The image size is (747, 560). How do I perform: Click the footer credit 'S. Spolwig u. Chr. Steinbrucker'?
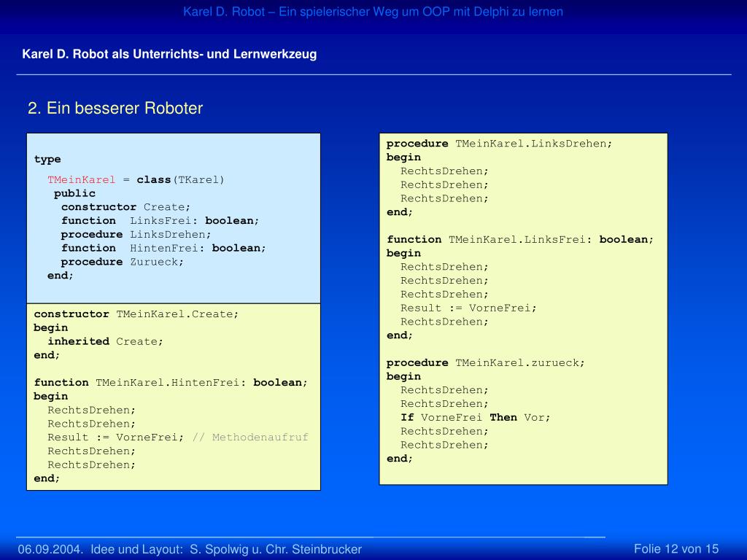[x=276, y=550]
